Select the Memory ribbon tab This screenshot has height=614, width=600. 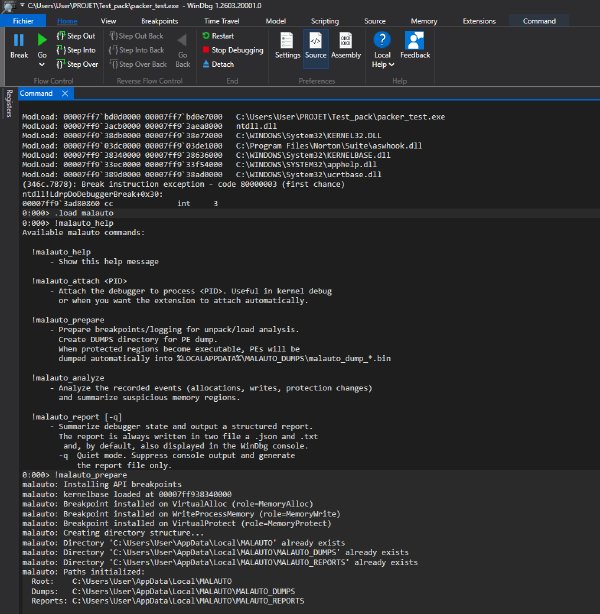tap(424, 21)
